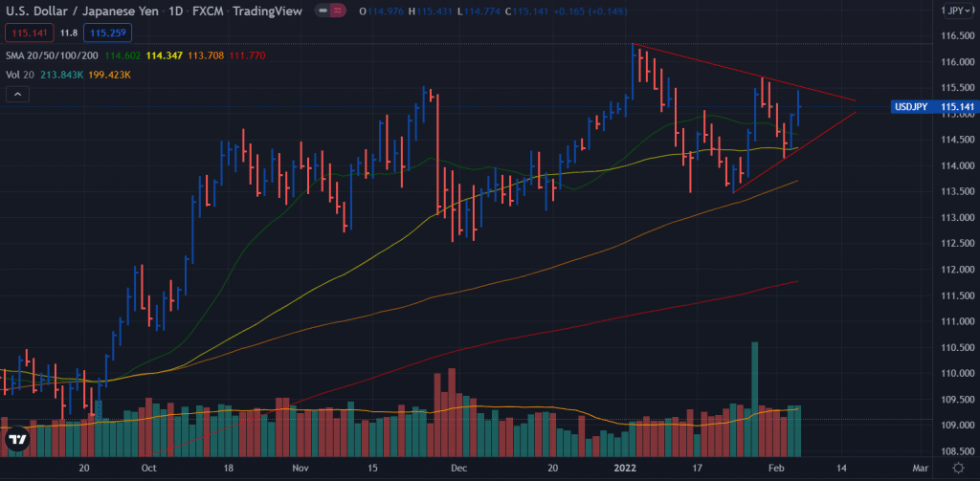Viewport: 980px width, 481px height.
Task: Click the market status pill icon
Action: pyautogui.click(x=322, y=11)
